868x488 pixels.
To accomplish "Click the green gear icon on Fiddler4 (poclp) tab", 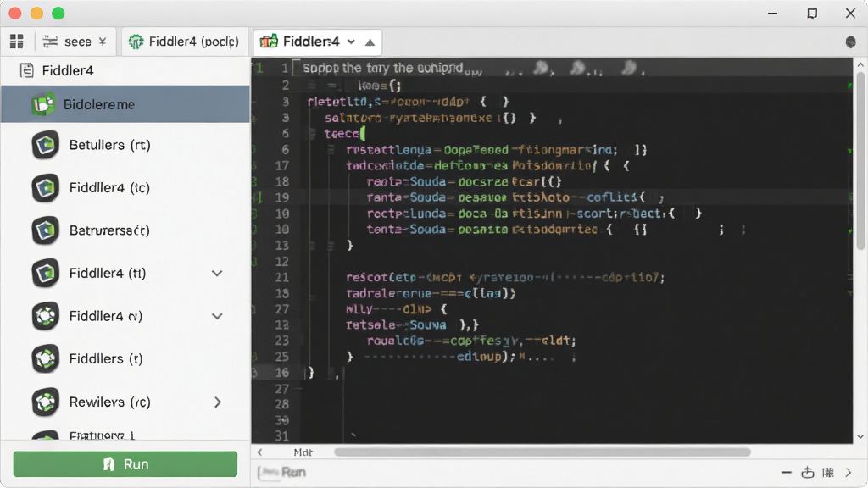I will (x=136, y=42).
